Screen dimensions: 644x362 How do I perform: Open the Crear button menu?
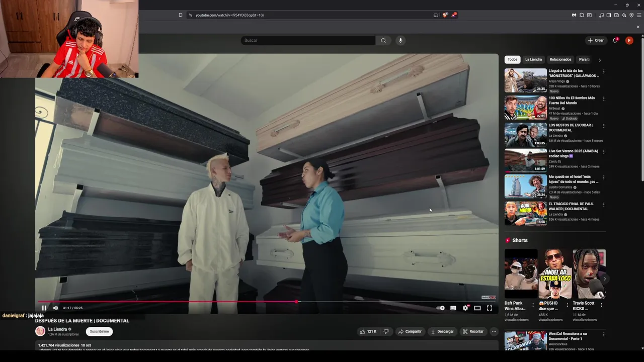[596, 40]
